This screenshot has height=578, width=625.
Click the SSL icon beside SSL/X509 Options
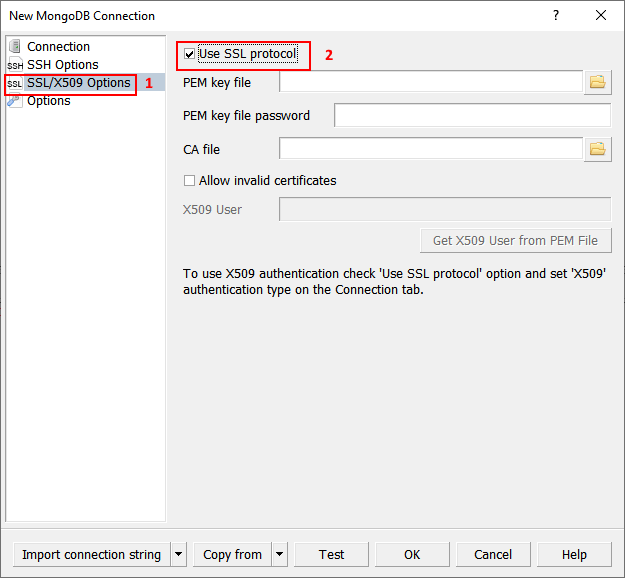[x=15, y=83]
